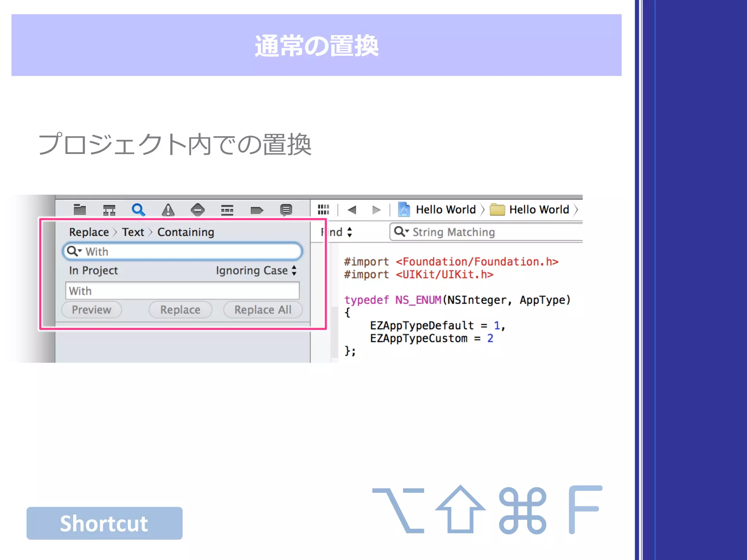Open the Symbol navigator hierarchy icon
747x560 pixels.
click(109, 210)
